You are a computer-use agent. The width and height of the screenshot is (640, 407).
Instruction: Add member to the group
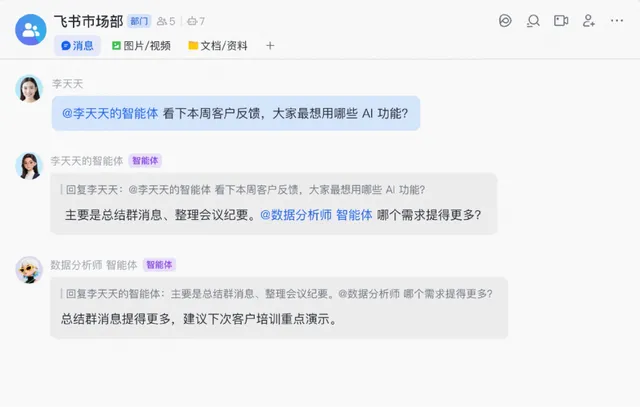coord(589,21)
